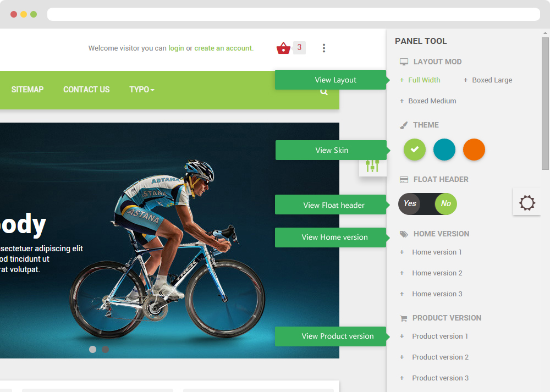Go to CONTACT US page

(86, 90)
